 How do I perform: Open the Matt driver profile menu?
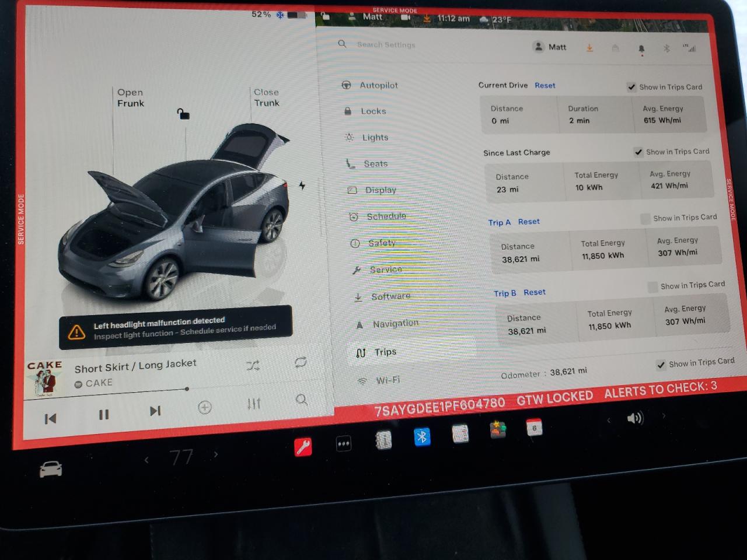pyautogui.click(x=550, y=47)
